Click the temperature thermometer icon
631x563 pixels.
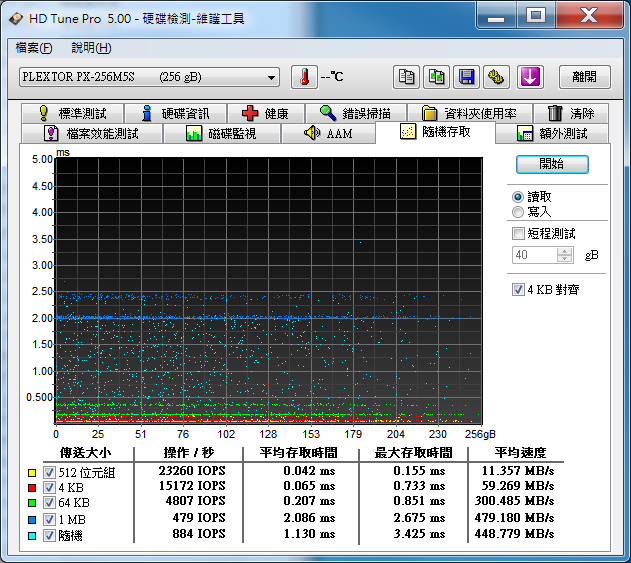[304, 77]
